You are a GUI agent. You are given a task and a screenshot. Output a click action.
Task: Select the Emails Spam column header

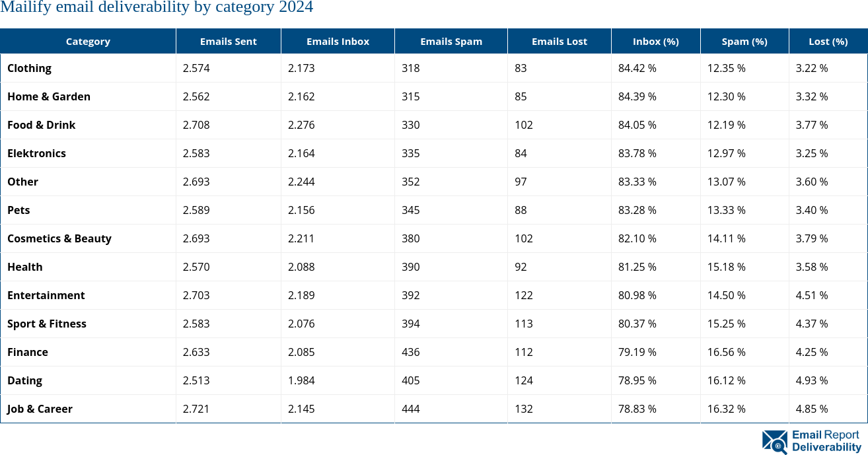451,41
